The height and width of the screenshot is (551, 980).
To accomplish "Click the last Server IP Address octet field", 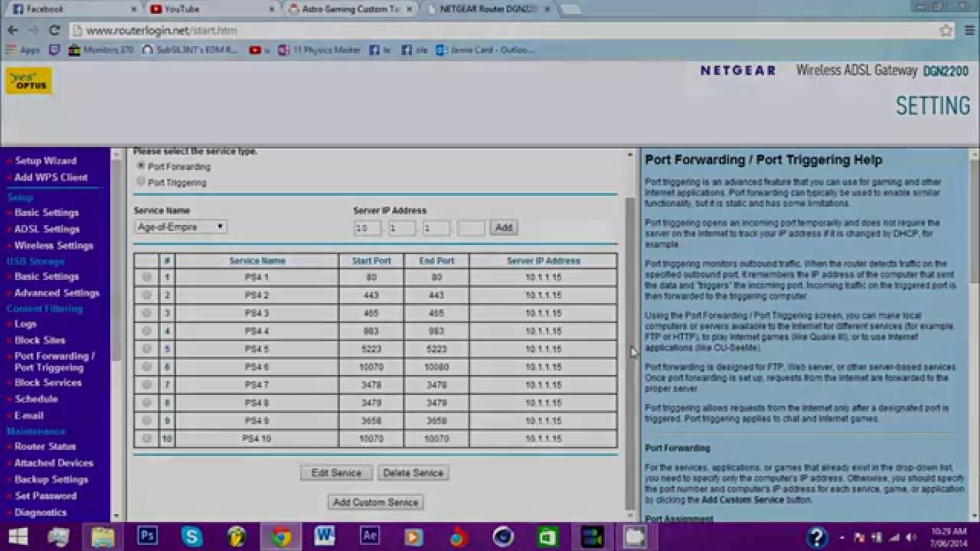I will pos(472,228).
